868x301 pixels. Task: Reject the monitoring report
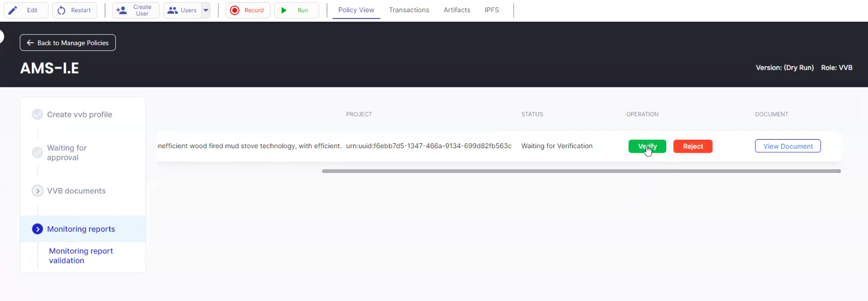coord(692,147)
